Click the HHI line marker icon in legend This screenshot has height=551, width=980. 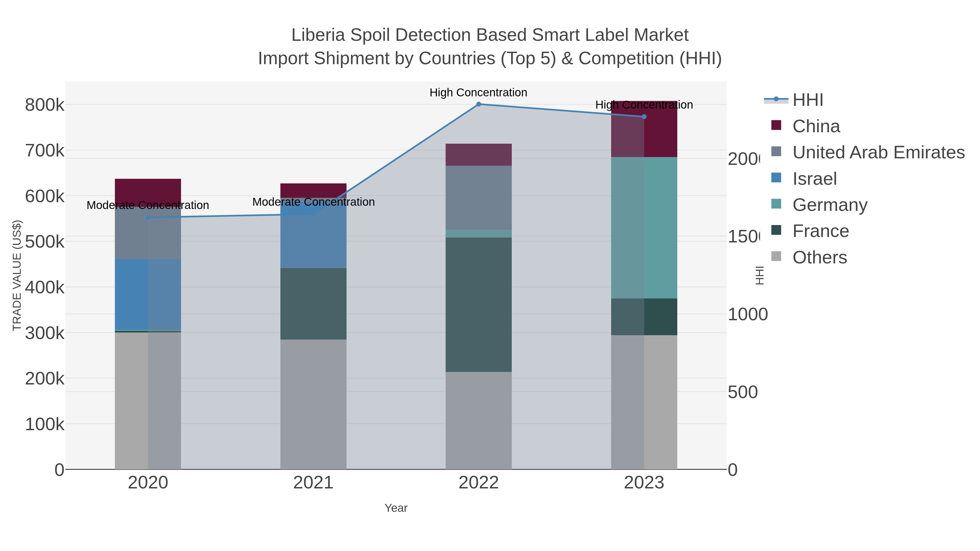[776, 99]
